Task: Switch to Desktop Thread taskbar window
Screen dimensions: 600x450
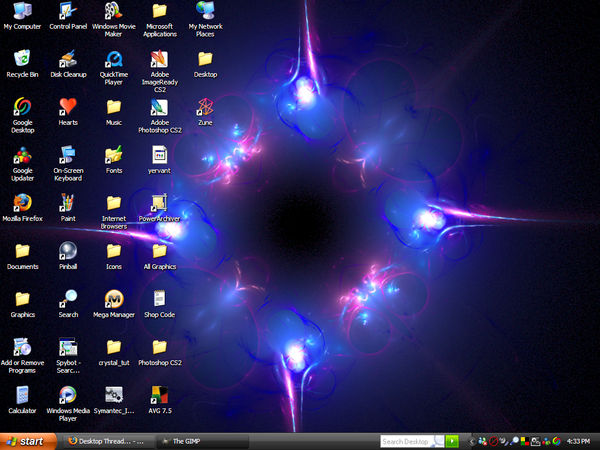Action: [109, 442]
